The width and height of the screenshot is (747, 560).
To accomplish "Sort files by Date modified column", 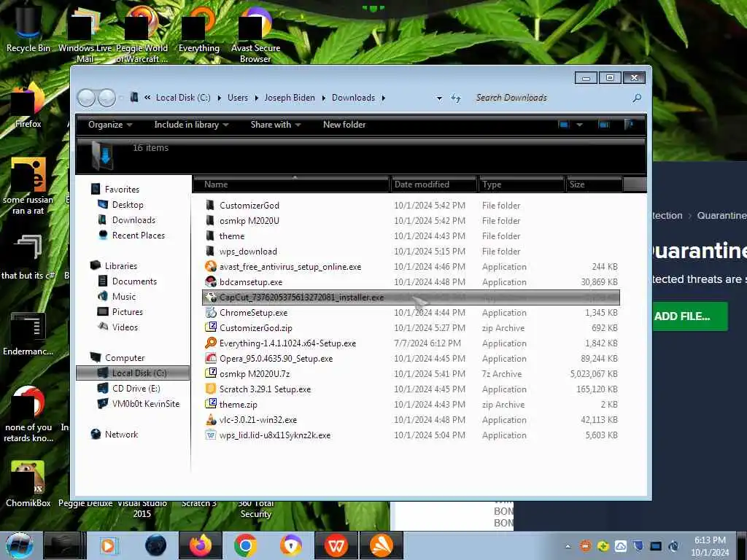I will point(433,184).
